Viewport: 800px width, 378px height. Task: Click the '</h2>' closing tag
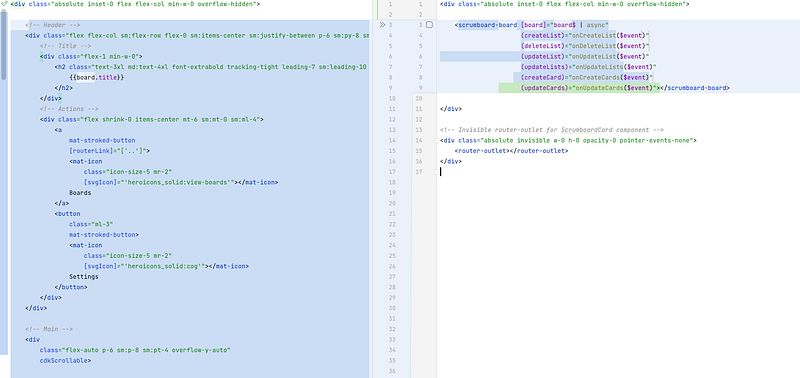point(64,88)
